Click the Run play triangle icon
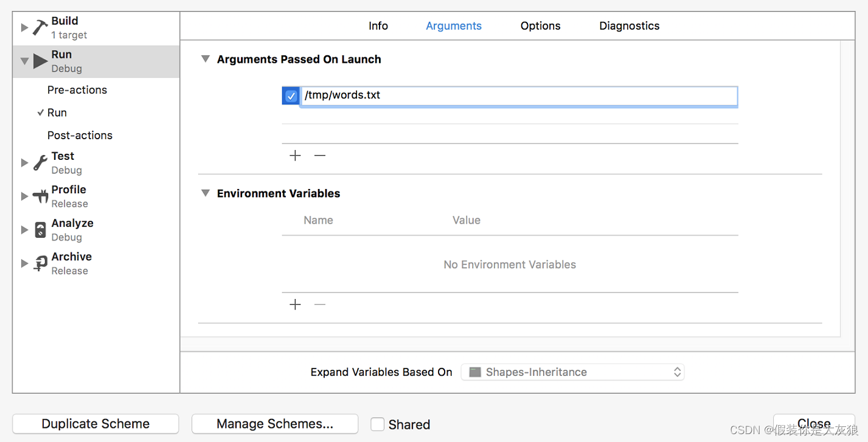Image resolution: width=868 pixels, height=442 pixels. 40,61
